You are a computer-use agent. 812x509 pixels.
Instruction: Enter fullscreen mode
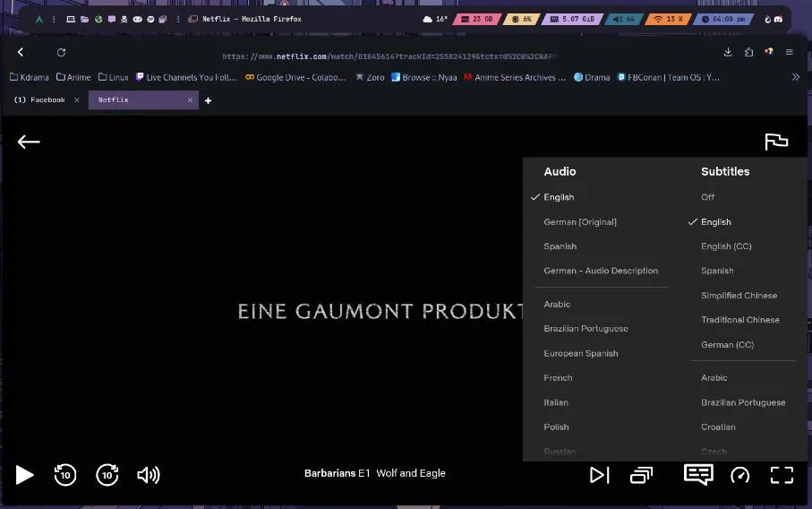[782, 475]
